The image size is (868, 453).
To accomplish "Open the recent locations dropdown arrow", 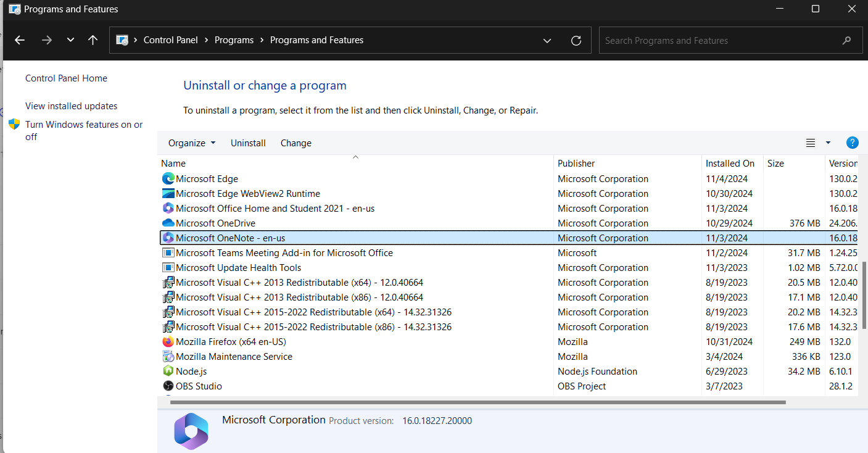I will (70, 40).
